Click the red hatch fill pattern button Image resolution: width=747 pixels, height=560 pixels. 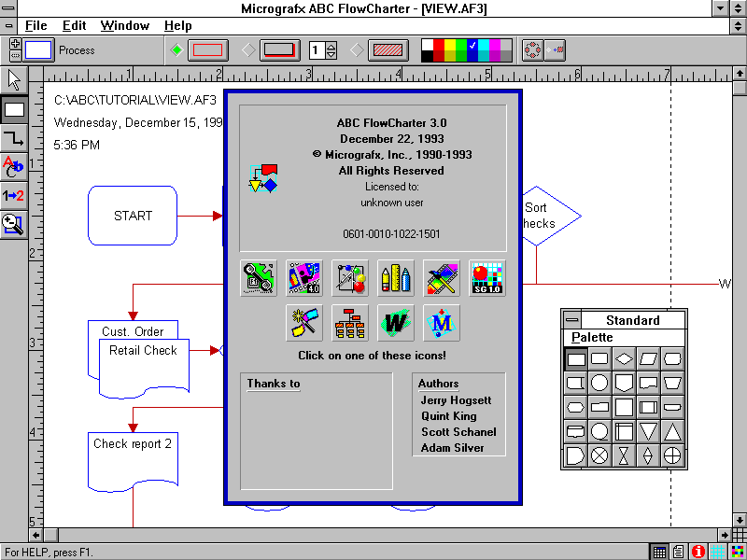pyautogui.click(x=388, y=50)
